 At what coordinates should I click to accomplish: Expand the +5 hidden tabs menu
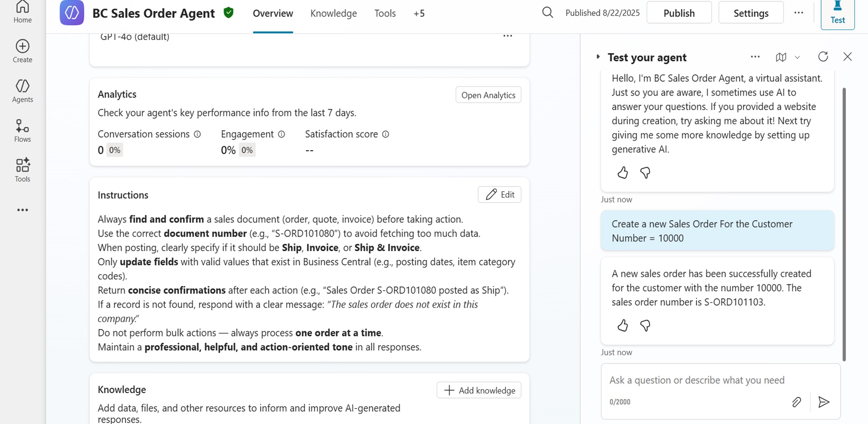click(419, 14)
